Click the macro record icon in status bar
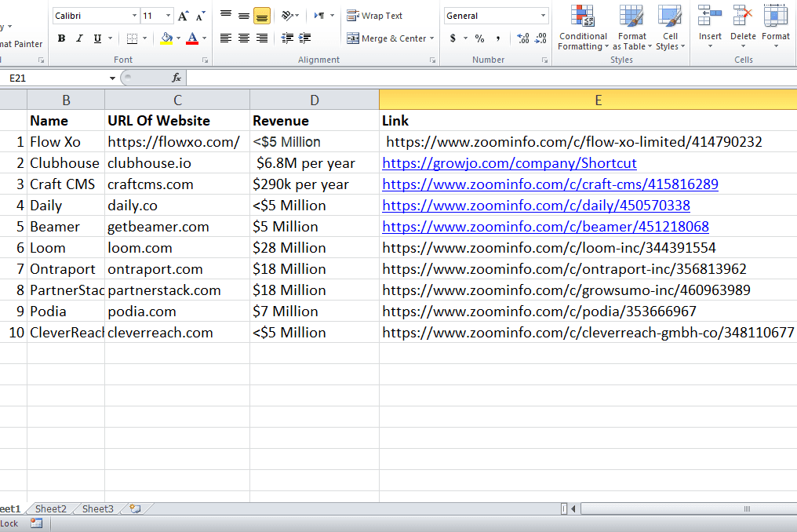 [x=36, y=523]
